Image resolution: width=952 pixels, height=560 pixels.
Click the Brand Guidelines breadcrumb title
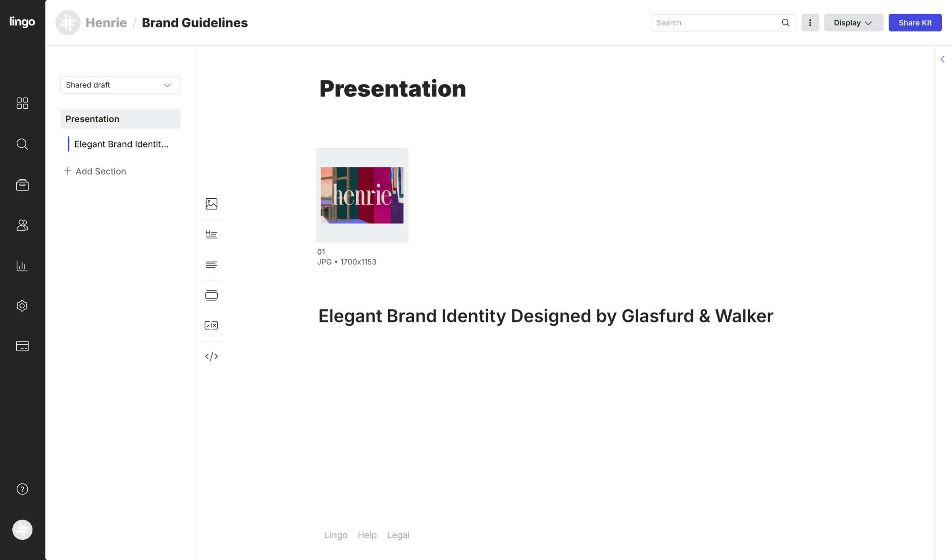195,23
